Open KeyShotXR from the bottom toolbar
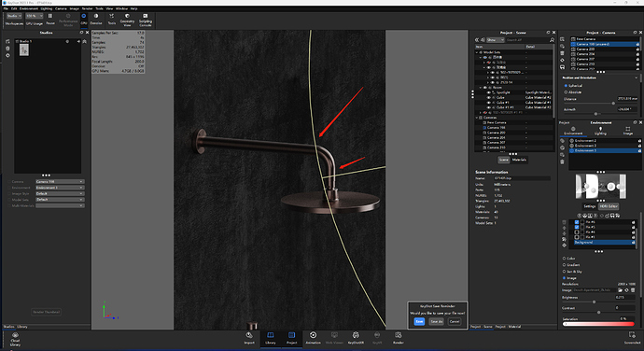 [x=356, y=338]
